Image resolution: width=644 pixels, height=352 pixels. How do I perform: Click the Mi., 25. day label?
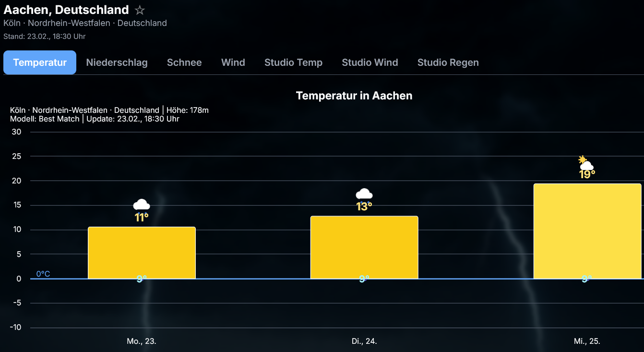pos(587,341)
